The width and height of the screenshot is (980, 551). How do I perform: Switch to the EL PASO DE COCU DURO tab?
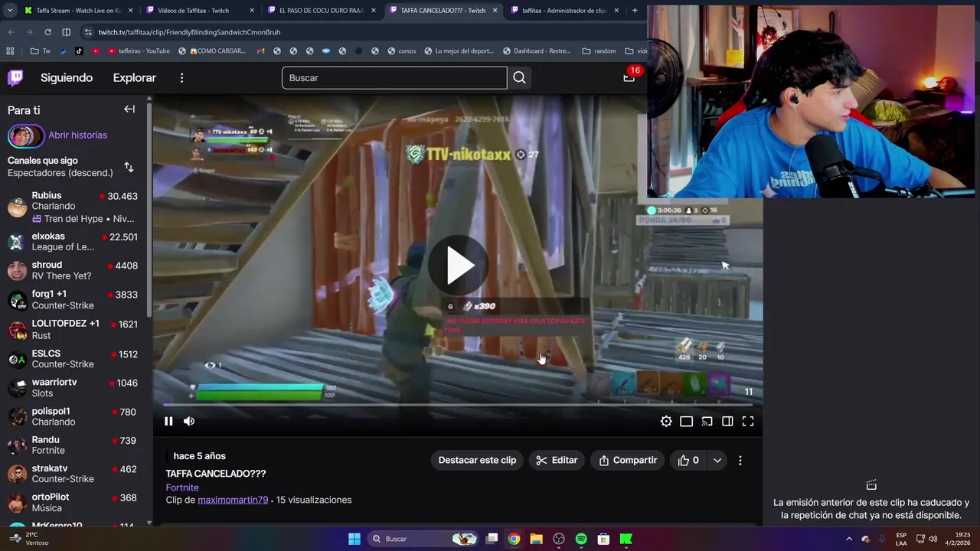coord(320,11)
